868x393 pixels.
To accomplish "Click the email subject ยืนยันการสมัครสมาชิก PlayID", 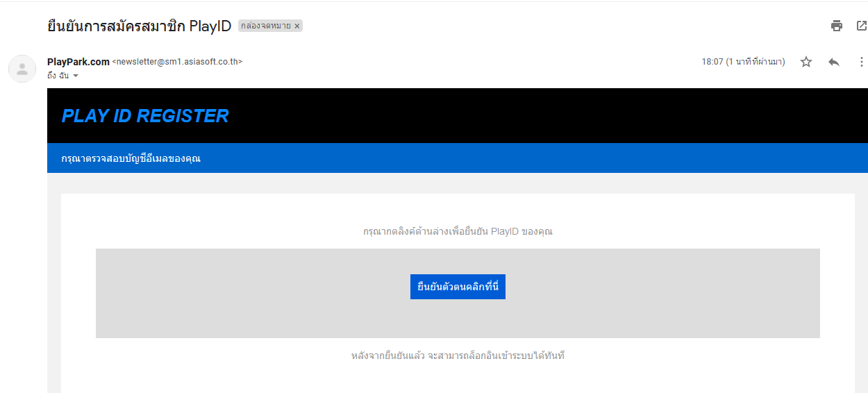I will 140,26.
